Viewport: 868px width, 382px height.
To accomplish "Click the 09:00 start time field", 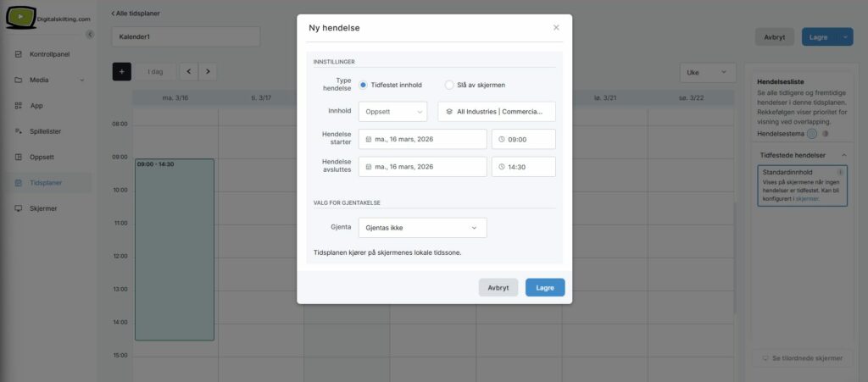I will coord(523,139).
